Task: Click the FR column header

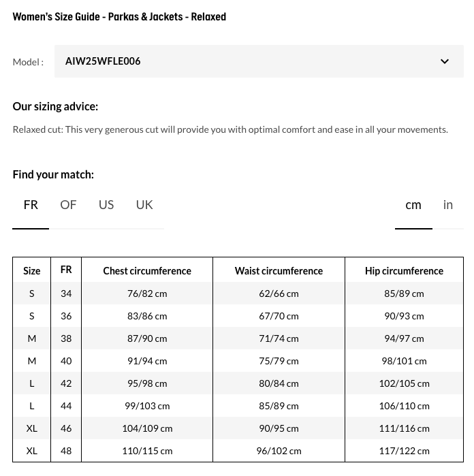Action: 66,270
